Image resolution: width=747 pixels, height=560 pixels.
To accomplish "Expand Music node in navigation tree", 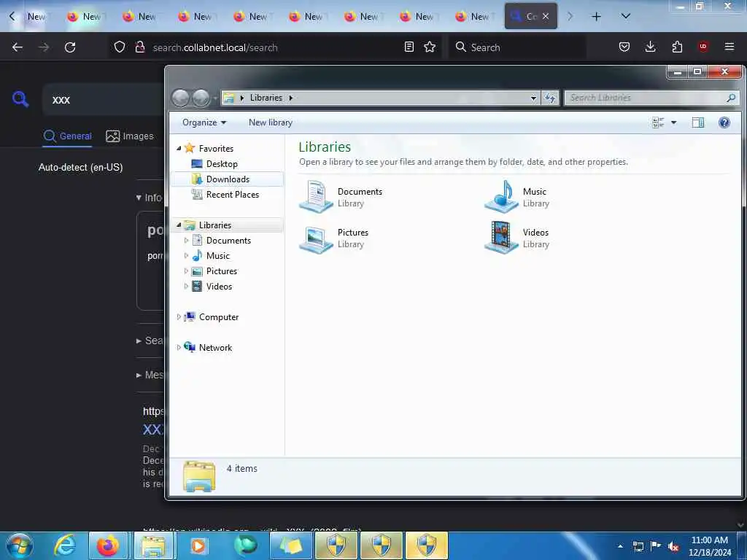I will (186, 256).
